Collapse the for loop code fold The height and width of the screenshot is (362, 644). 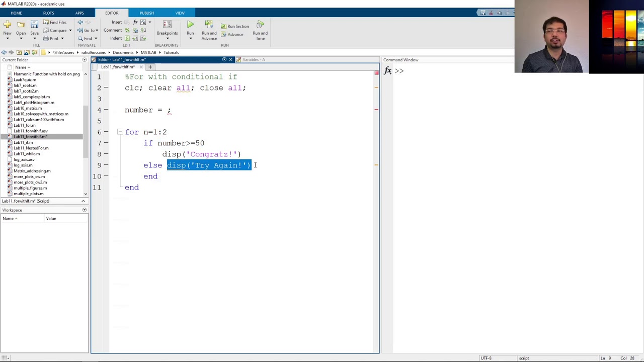120,132
